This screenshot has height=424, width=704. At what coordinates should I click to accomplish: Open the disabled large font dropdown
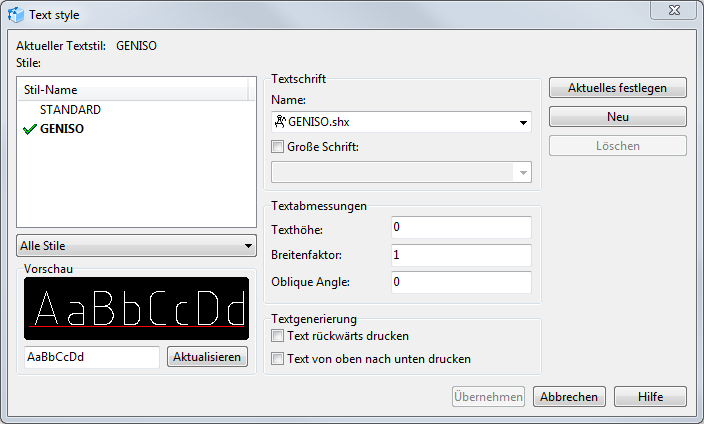[x=523, y=172]
